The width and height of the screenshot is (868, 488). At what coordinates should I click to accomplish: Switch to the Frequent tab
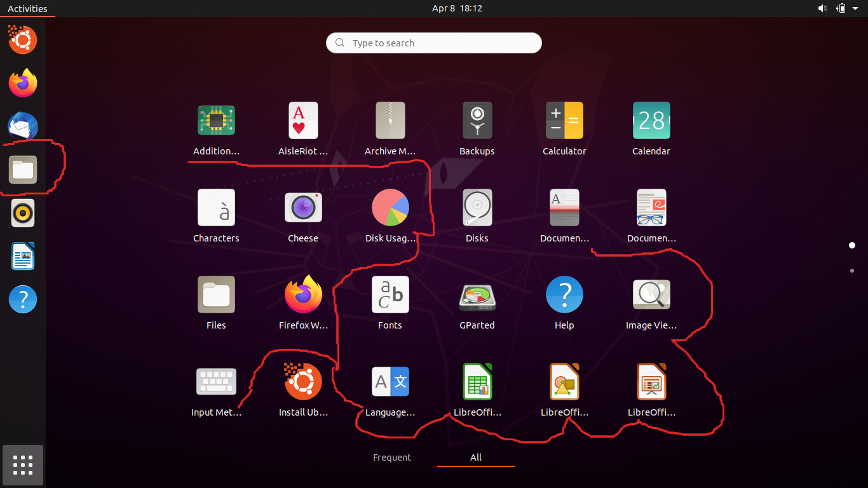coord(392,457)
